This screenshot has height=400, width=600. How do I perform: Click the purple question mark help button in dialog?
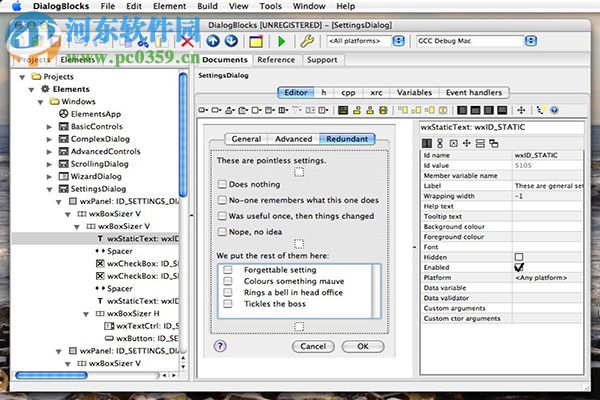(220, 346)
